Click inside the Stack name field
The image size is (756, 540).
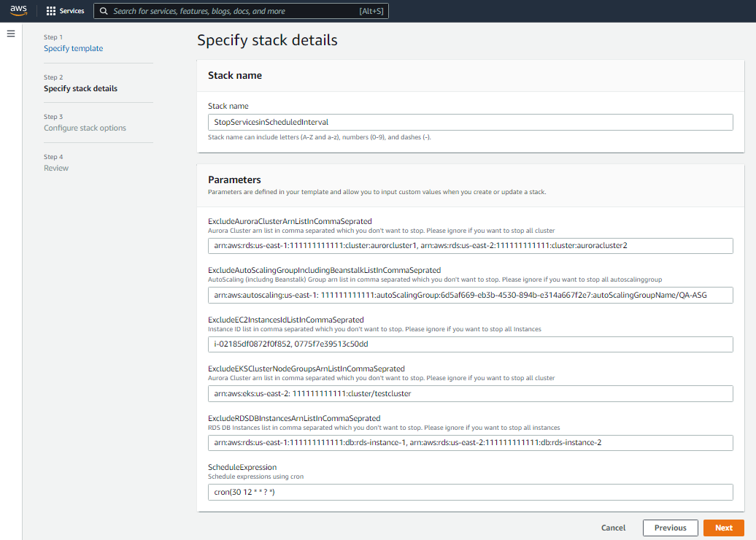471,122
